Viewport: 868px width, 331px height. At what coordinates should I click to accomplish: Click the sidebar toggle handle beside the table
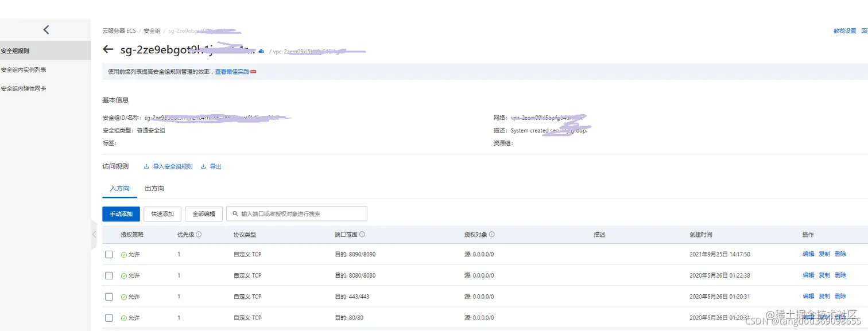[x=94, y=235]
